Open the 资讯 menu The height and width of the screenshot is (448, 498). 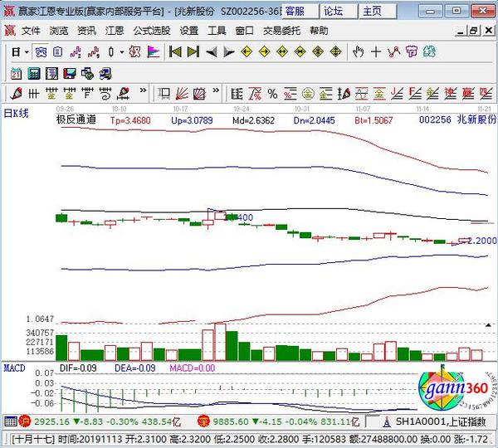[86, 31]
